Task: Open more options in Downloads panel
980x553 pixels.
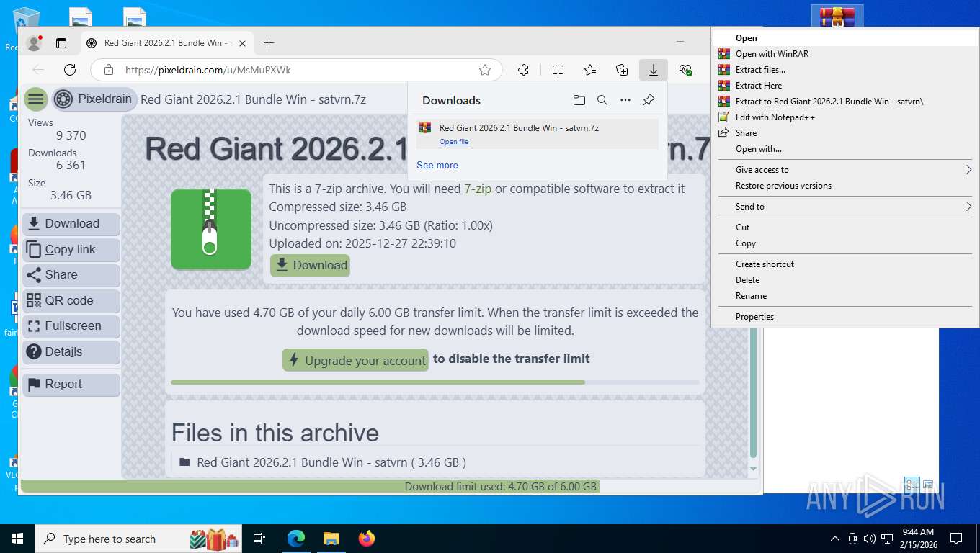Action: (x=625, y=100)
